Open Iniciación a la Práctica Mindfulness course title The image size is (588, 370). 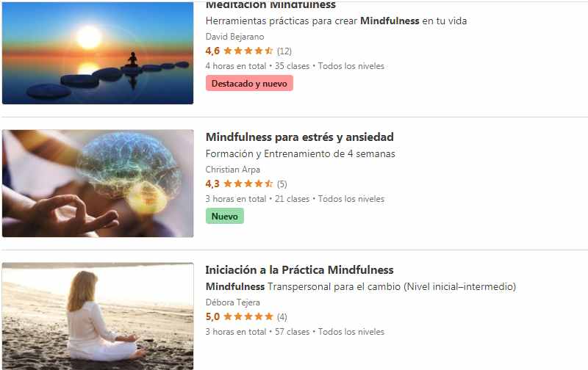coord(299,270)
